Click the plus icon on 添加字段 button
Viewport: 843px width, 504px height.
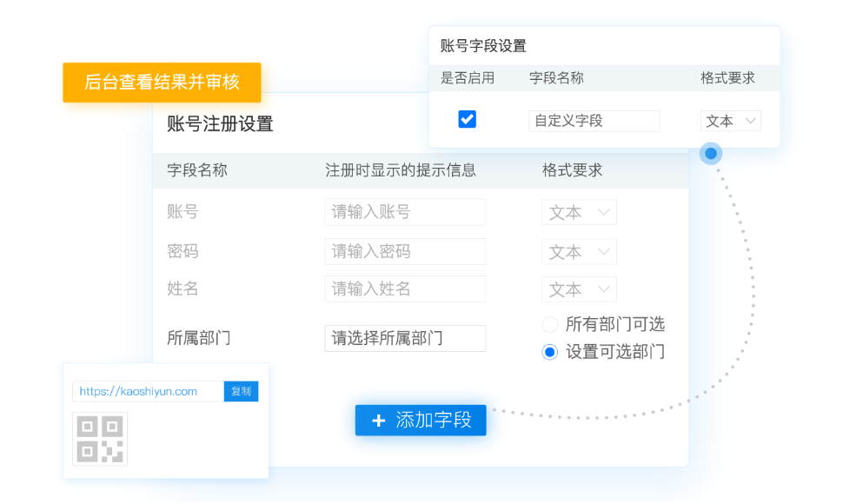pyautogui.click(x=378, y=421)
